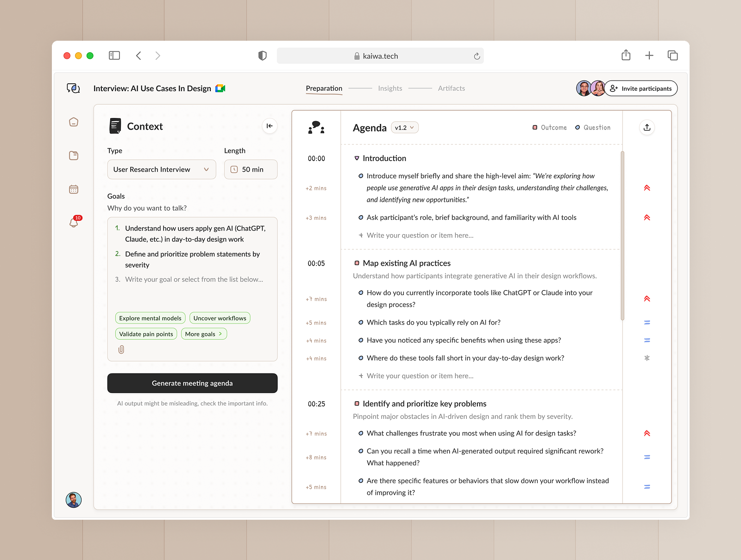
Task: Click the Generate meeting agenda button
Action: [x=192, y=383]
